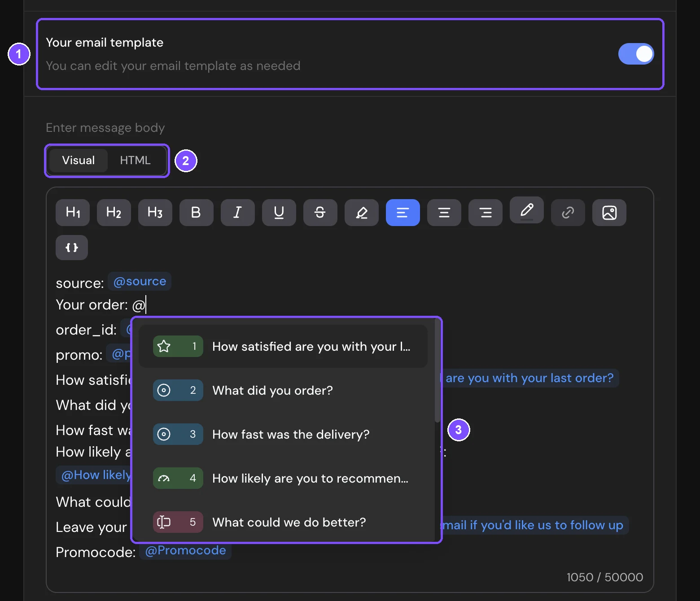Toggle bold formatting
Image resolution: width=700 pixels, height=601 pixels.
(x=197, y=213)
